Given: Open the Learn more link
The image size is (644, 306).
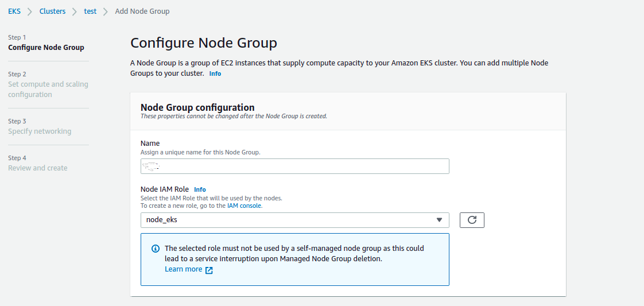Looking at the screenshot, I should pos(188,269).
